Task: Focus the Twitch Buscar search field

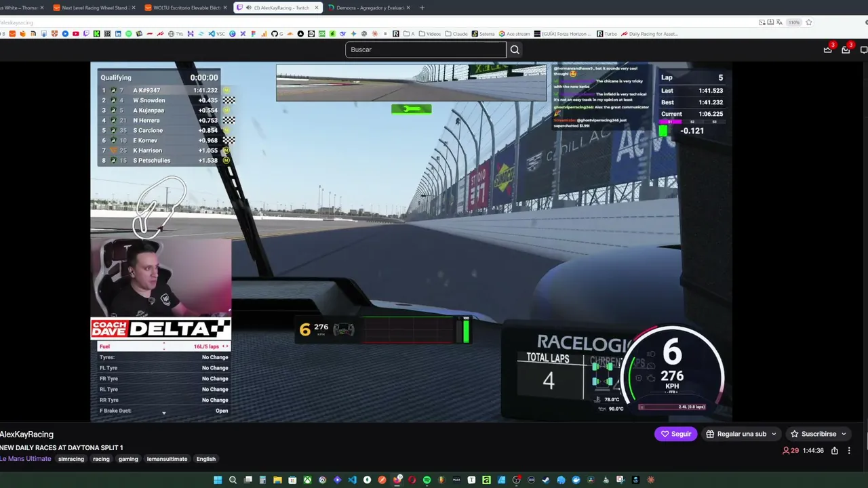Action: click(x=426, y=49)
